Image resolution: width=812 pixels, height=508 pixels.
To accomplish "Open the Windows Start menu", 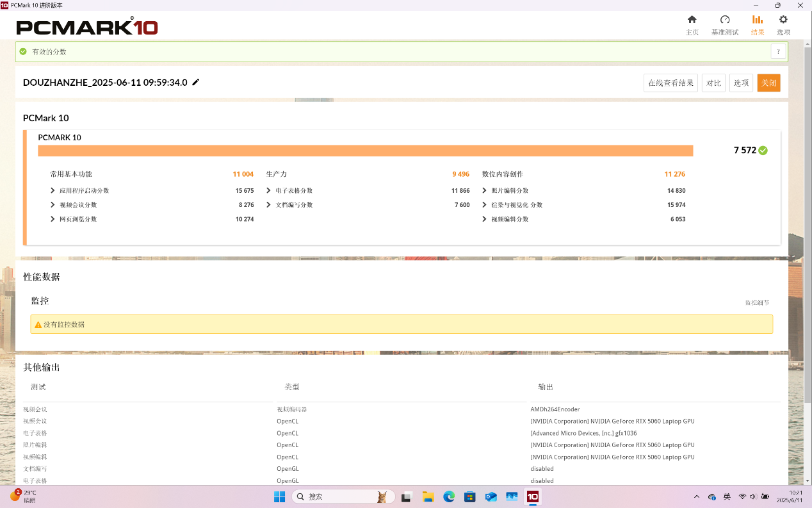I will 280,496.
